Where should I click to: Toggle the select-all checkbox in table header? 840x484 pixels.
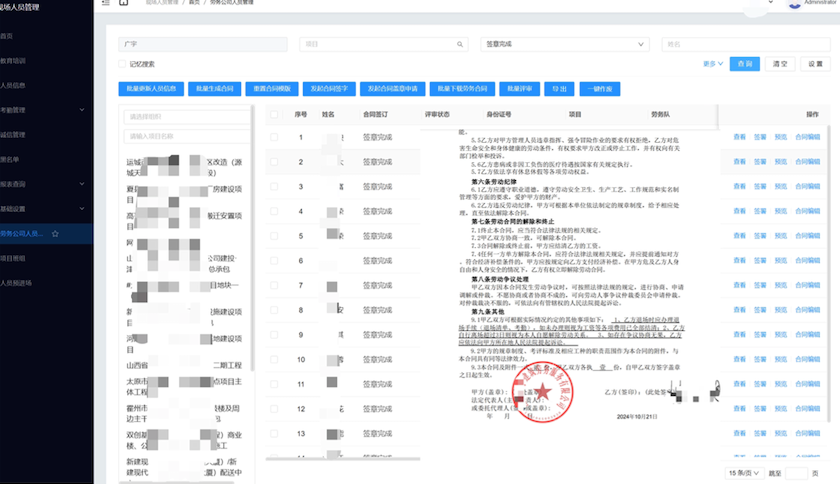pos(274,115)
